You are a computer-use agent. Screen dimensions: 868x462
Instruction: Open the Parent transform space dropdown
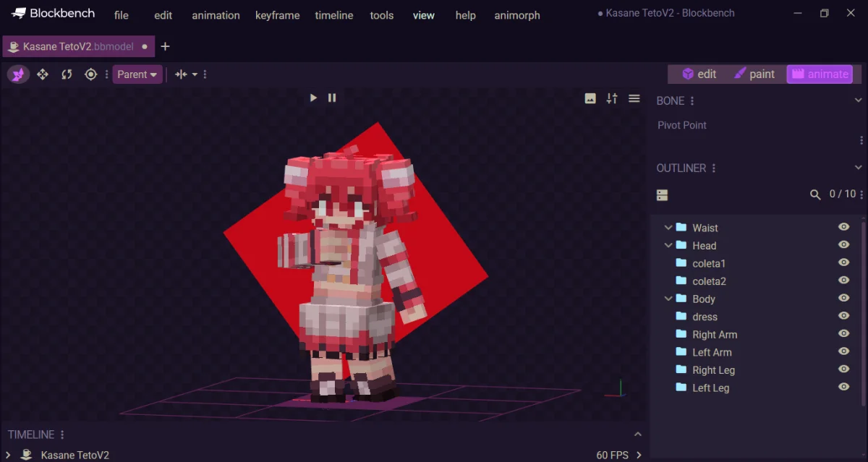137,74
